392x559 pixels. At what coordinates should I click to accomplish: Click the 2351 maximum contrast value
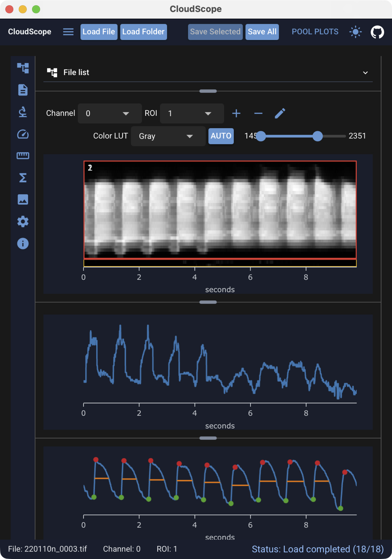[x=357, y=136]
